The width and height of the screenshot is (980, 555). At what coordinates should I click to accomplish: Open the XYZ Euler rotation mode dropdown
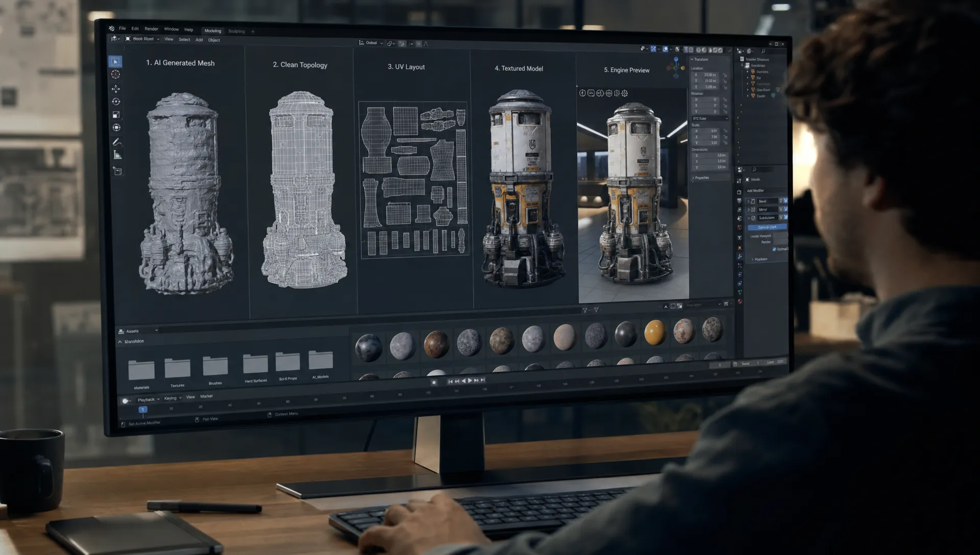710,118
